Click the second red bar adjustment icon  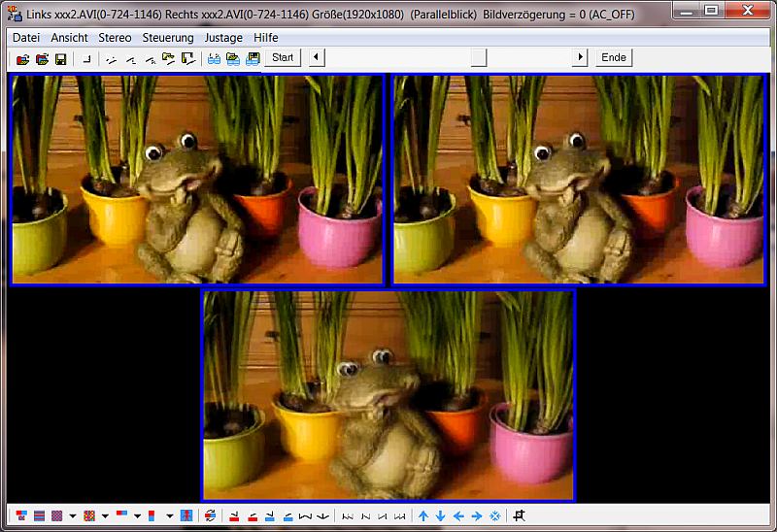click(253, 516)
